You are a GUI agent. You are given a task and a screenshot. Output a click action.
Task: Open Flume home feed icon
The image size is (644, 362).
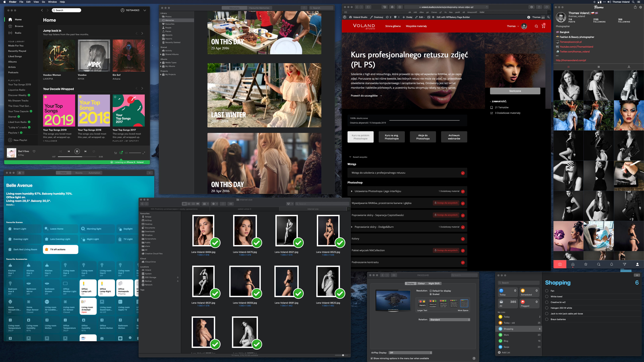(x=573, y=264)
